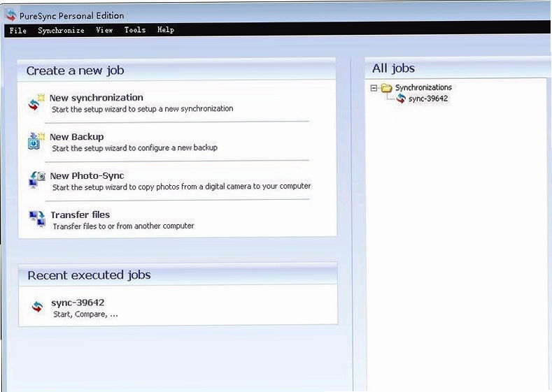Start the New synchronization wizard link
Image resolution: width=552 pixels, height=392 pixels.
pyautogui.click(x=96, y=97)
